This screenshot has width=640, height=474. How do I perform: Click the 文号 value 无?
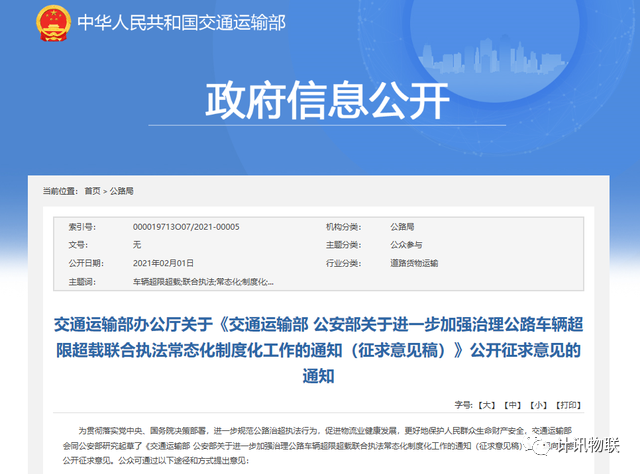137,245
